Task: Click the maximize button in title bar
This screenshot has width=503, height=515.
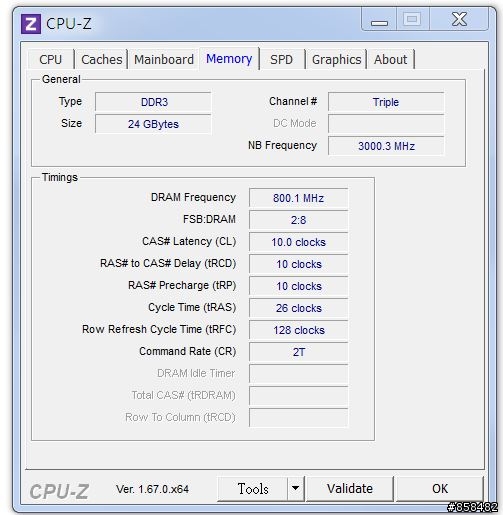Action: [413, 19]
